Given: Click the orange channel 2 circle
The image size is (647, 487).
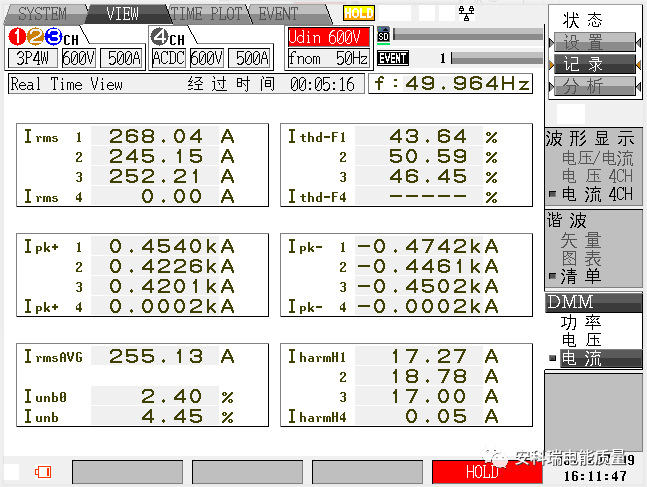Looking at the screenshot, I should 35,37.
